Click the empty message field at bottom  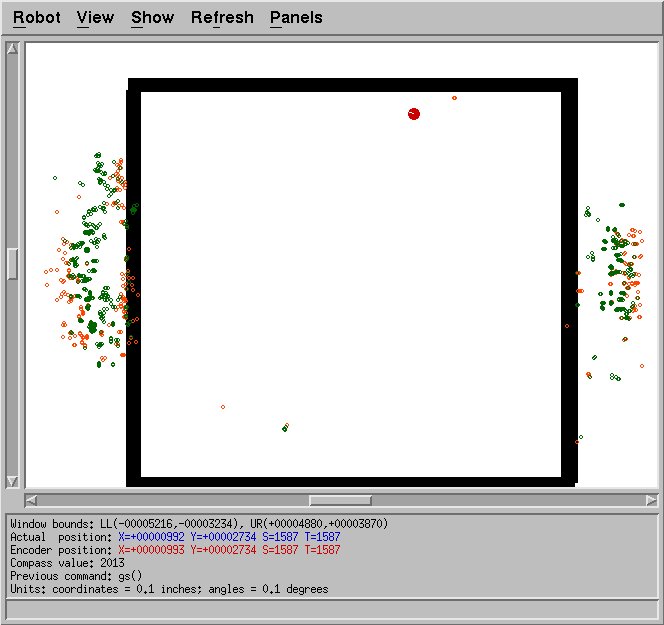tap(332, 610)
